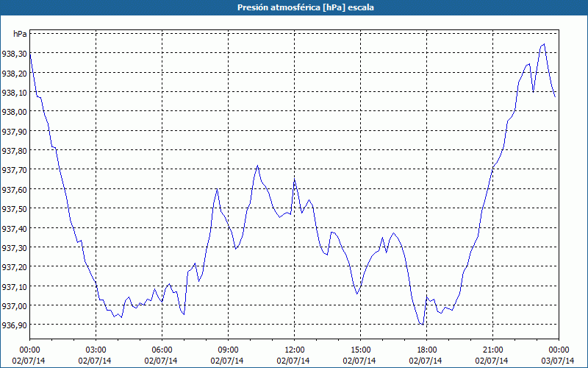Select the 936,90 y-axis label
This screenshot has height=368, width=588.
pos(14,325)
